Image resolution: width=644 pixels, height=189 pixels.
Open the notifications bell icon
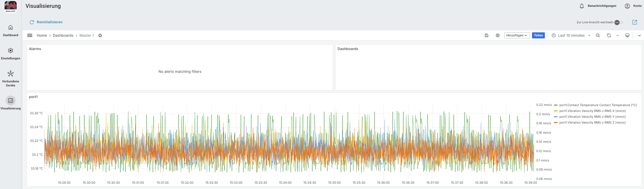click(582, 6)
